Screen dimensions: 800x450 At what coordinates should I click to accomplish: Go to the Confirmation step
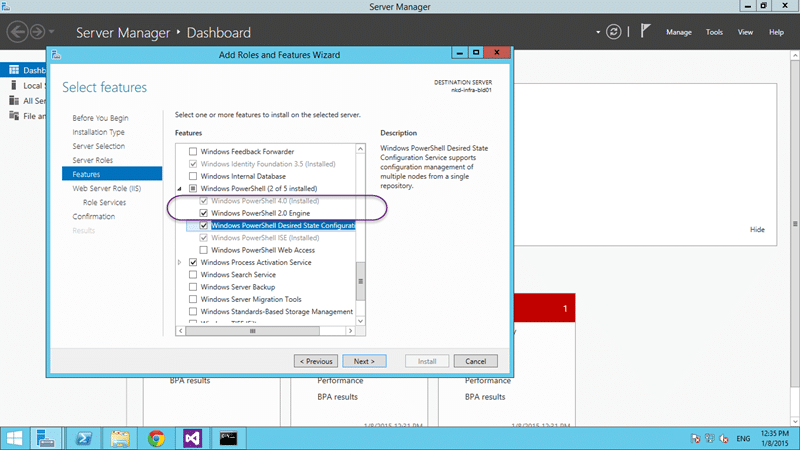(93, 216)
